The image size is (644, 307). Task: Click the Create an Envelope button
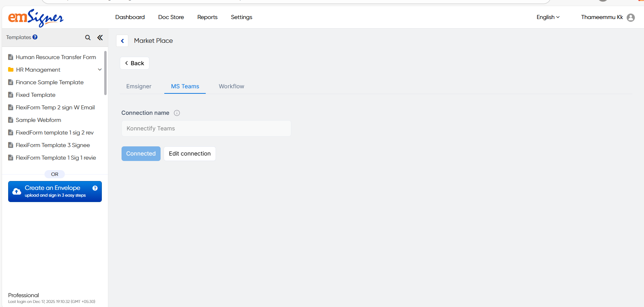53,192
